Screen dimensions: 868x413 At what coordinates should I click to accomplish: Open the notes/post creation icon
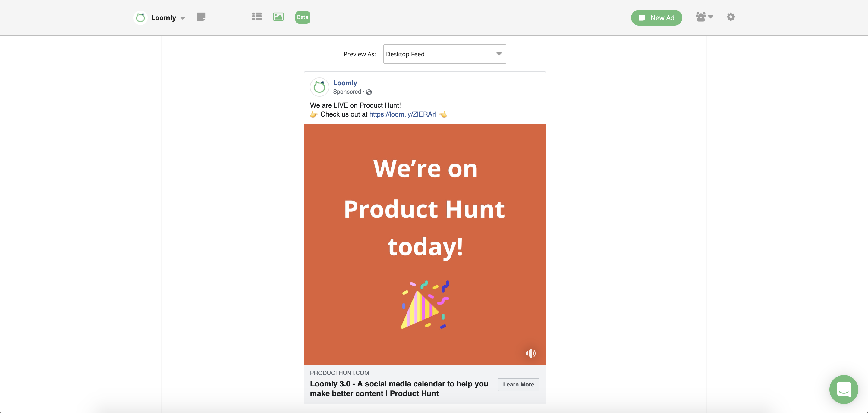click(202, 17)
